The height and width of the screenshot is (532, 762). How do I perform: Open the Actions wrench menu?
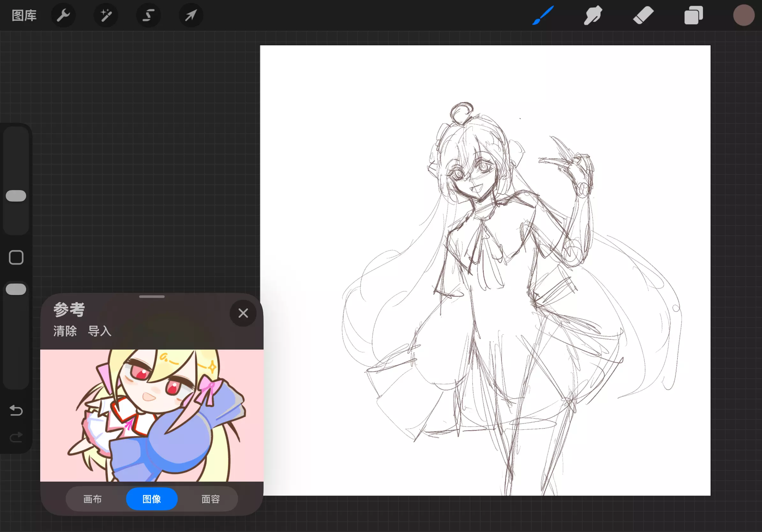tap(63, 15)
